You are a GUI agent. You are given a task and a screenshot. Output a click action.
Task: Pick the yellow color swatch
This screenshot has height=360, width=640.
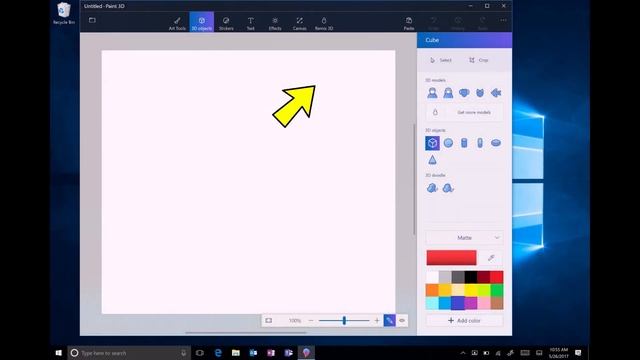point(471,290)
